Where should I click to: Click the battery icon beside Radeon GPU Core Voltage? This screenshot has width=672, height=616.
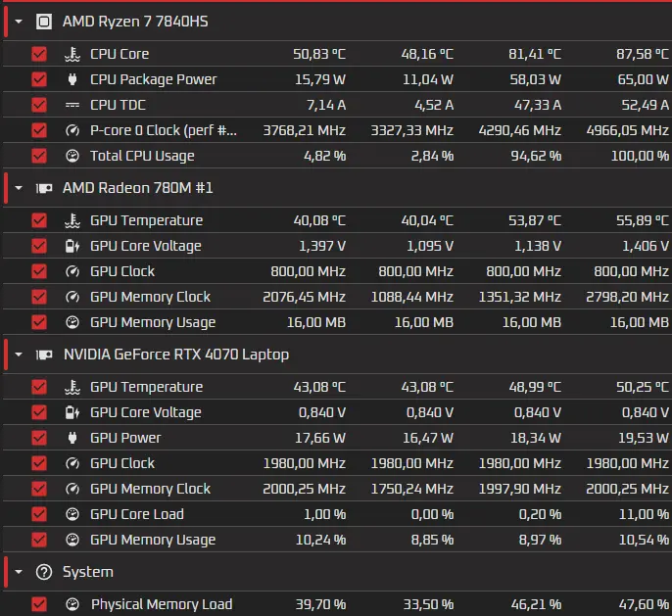[x=72, y=246]
